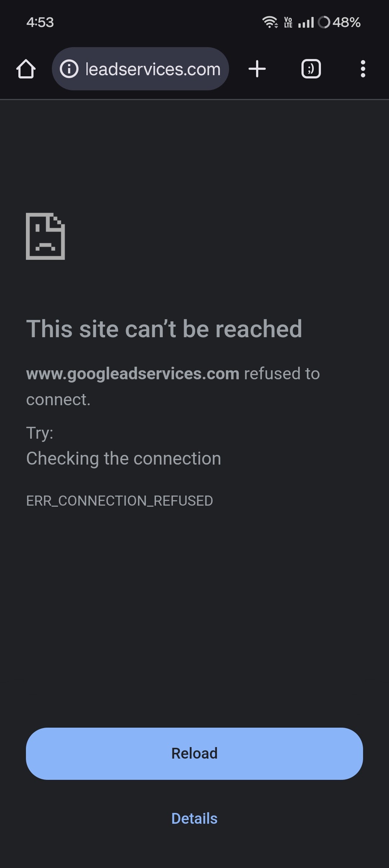Open site information via the info icon
Image resolution: width=389 pixels, height=868 pixels.
click(x=69, y=69)
